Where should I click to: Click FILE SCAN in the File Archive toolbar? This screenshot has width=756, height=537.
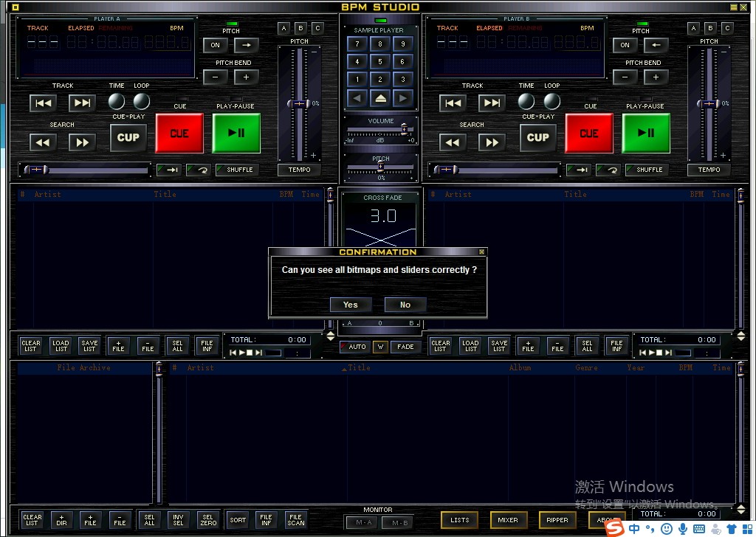pos(295,520)
